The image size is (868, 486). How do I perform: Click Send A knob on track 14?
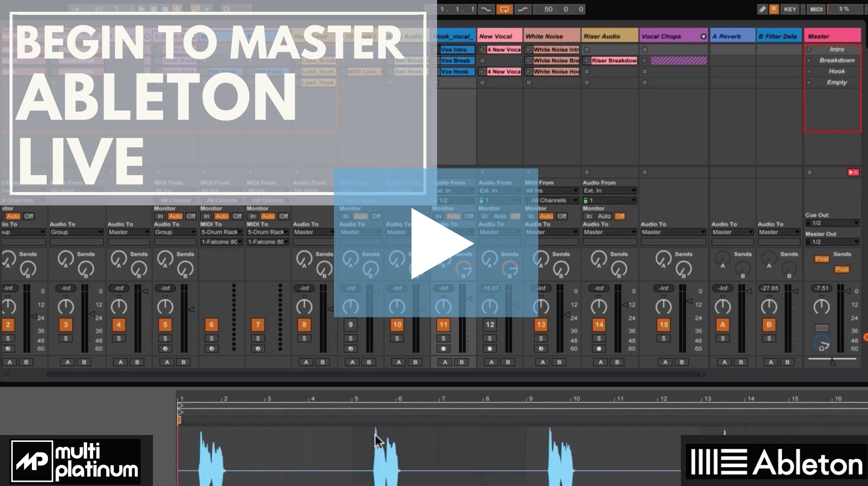(x=599, y=259)
